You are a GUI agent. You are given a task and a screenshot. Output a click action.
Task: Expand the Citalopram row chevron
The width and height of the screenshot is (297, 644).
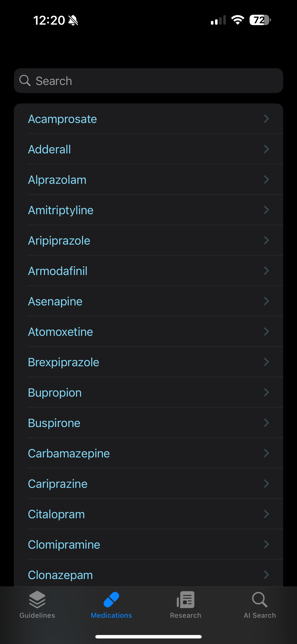[267, 514]
